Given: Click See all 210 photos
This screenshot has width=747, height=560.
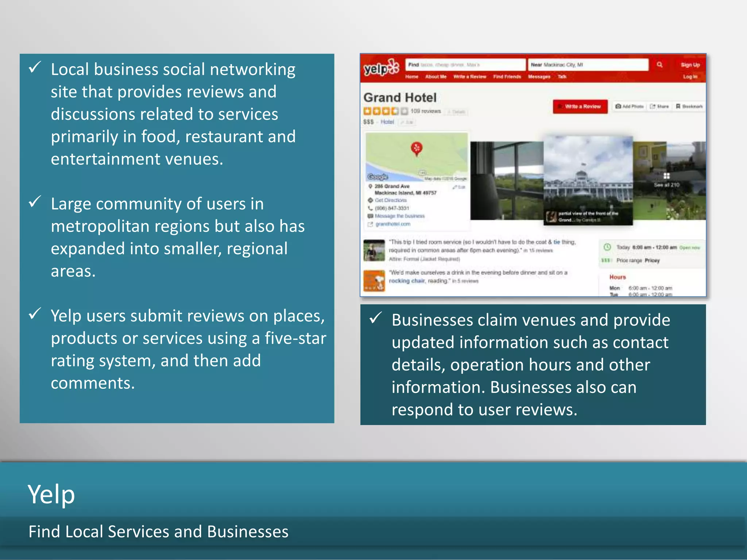Looking at the screenshot, I should click(666, 185).
